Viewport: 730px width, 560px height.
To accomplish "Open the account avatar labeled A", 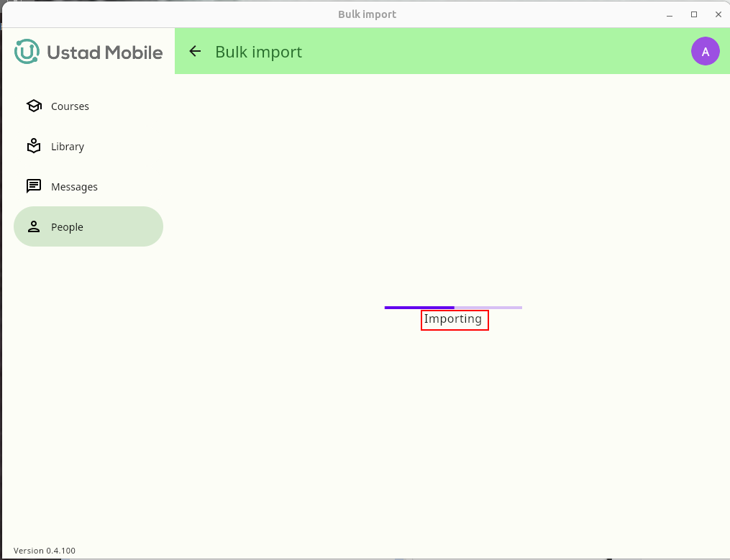I will [706, 51].
